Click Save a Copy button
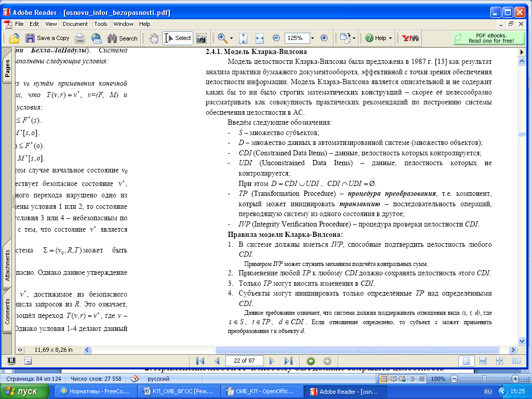The image size is (532, 399). pyautogui.click(x=47, y=38)
